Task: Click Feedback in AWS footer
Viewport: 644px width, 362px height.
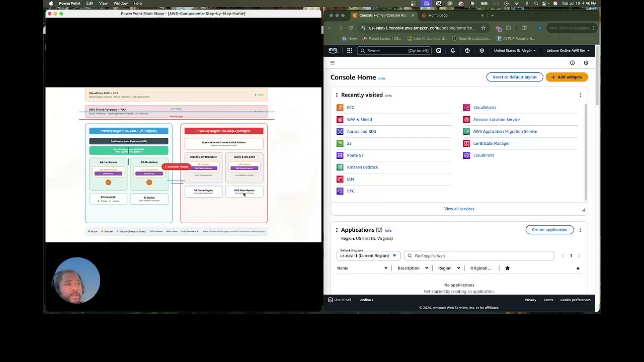Action: (366, 300)
